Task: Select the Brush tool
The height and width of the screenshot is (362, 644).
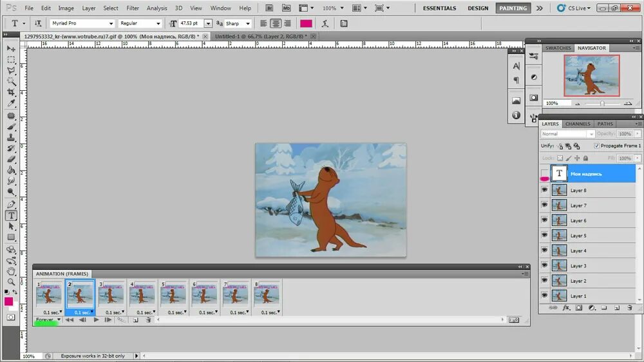Action: click(11, 127)
